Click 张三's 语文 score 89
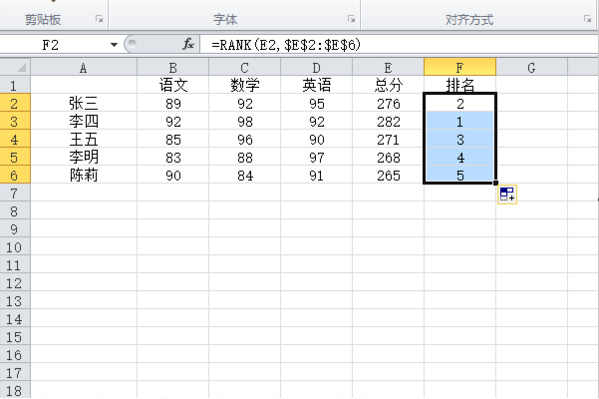The height and width of the screenshot is (399, 599). click(x=173, y=103)
